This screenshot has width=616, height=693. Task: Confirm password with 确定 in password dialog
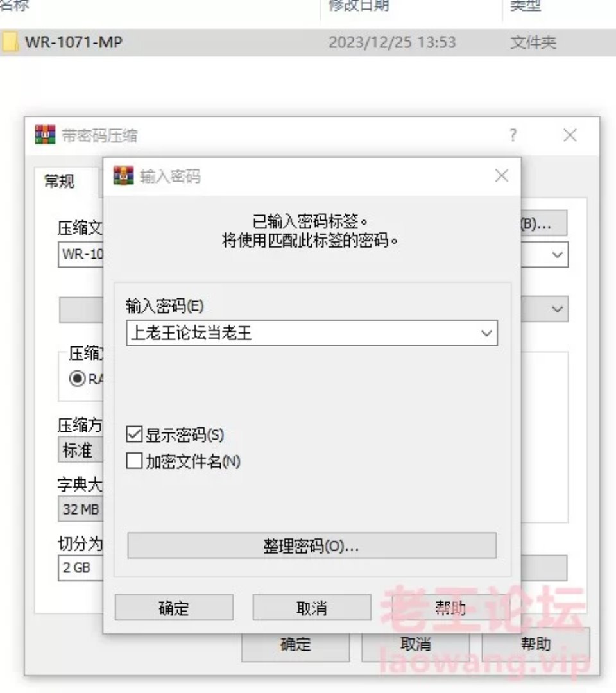pyautogui.click(x=174, y=608)
